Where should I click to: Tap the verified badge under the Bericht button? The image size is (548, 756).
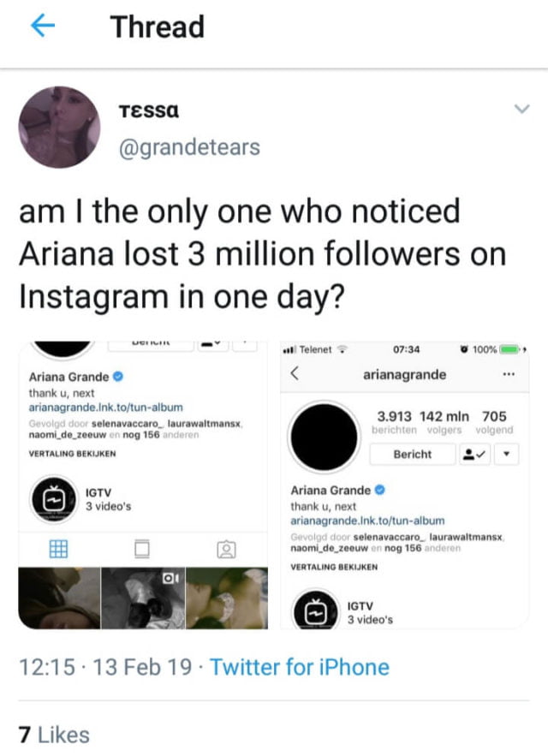point(380,491)
